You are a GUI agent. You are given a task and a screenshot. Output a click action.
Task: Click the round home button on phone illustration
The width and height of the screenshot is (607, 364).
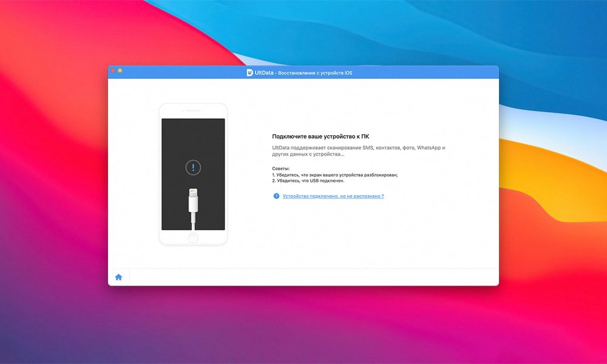(x=193, y=238)
